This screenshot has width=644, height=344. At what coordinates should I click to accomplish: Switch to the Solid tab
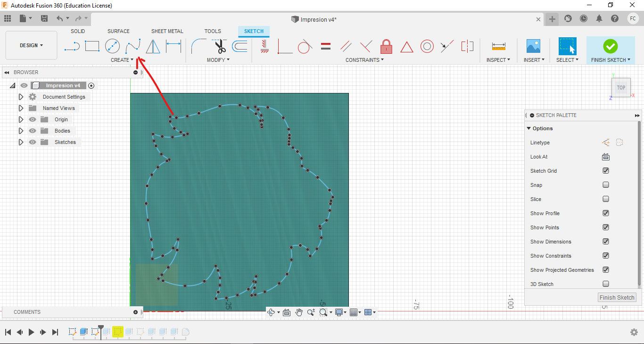[x=78, y=31]
